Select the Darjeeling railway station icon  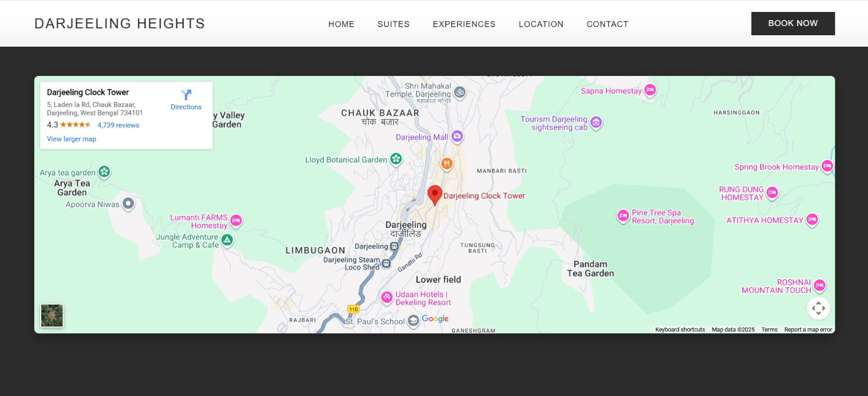point(394,246)
